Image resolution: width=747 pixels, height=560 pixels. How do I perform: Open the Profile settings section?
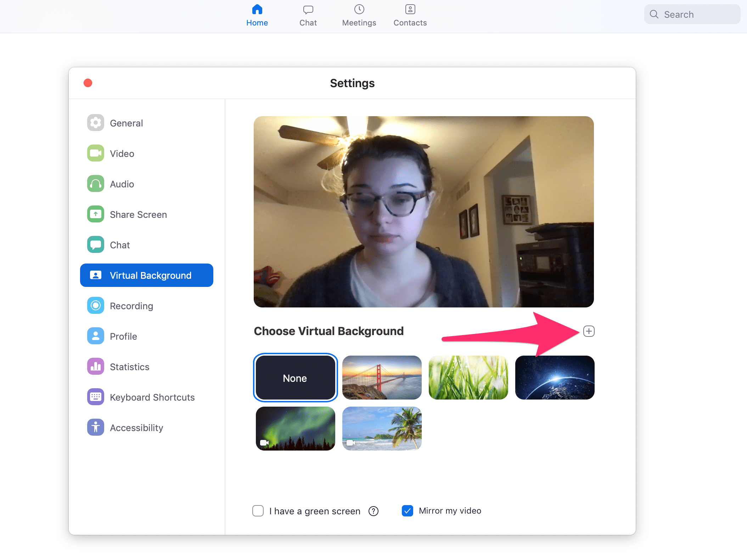tap(123, 336)
